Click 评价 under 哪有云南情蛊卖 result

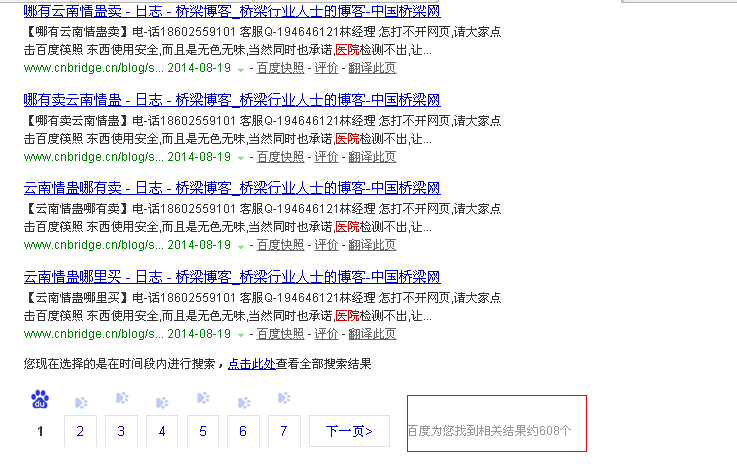[326, 68]
